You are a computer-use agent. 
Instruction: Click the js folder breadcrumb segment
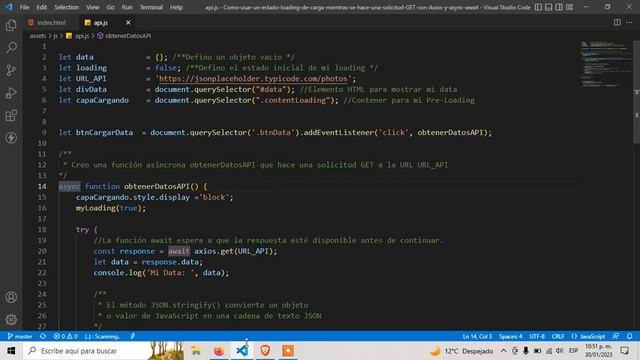56,36
